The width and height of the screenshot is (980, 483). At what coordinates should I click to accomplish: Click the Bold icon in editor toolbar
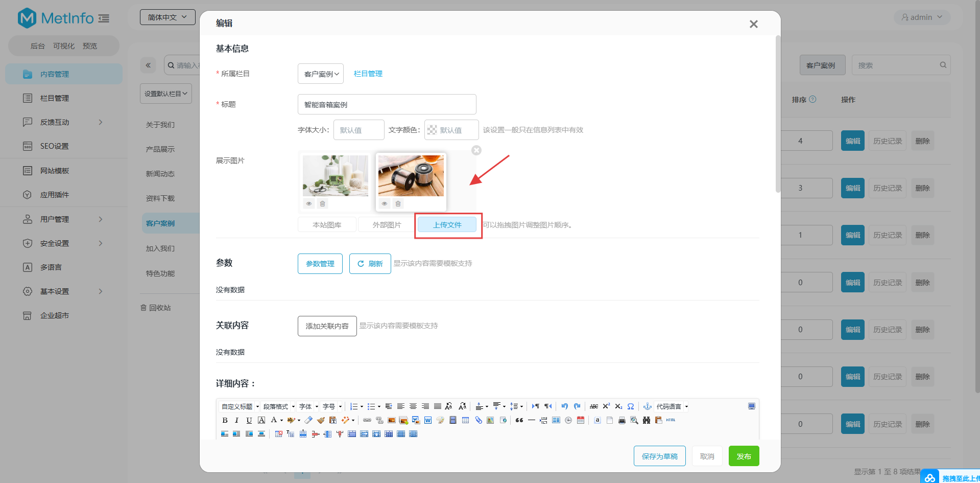[x=225, y=420]
